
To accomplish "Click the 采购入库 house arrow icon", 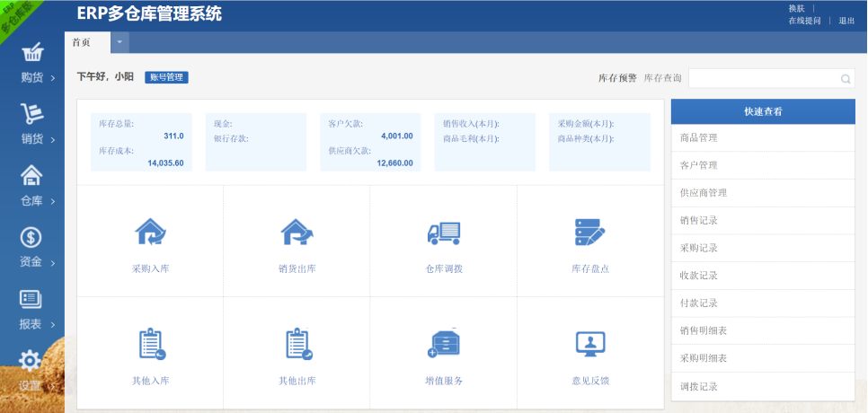I will click(x=151, y=233).
